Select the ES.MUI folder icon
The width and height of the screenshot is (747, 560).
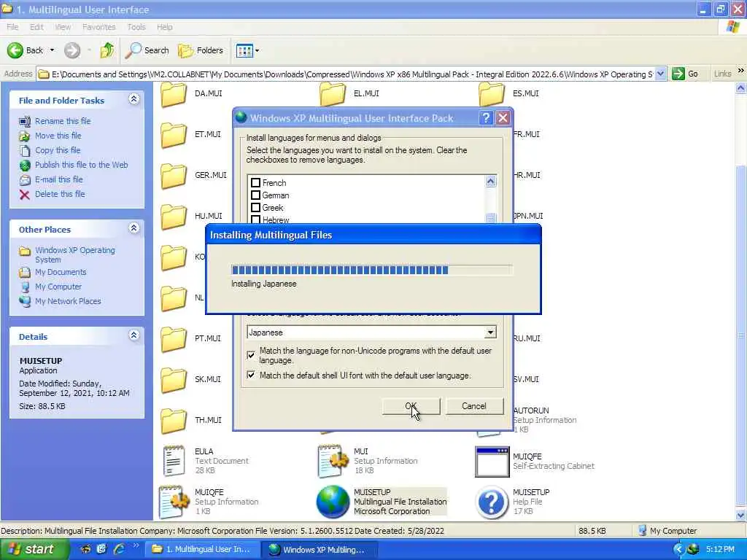[492, 94]
